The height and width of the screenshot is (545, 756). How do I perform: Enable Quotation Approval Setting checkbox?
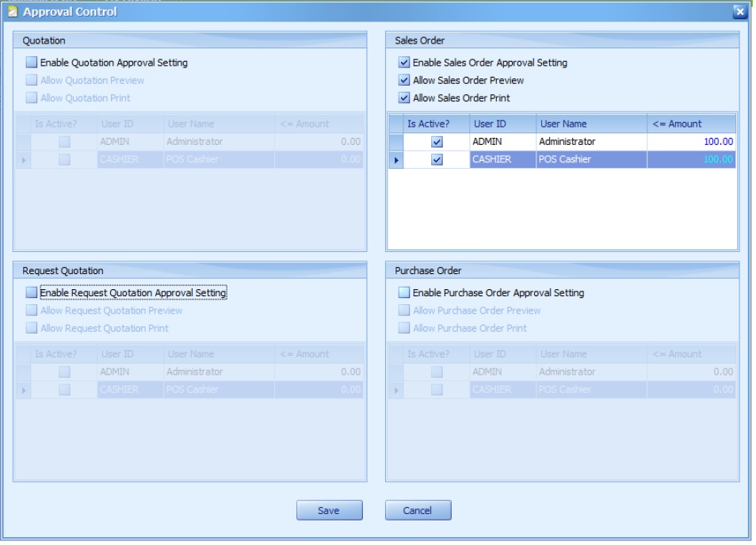click(x=31, y=63)
